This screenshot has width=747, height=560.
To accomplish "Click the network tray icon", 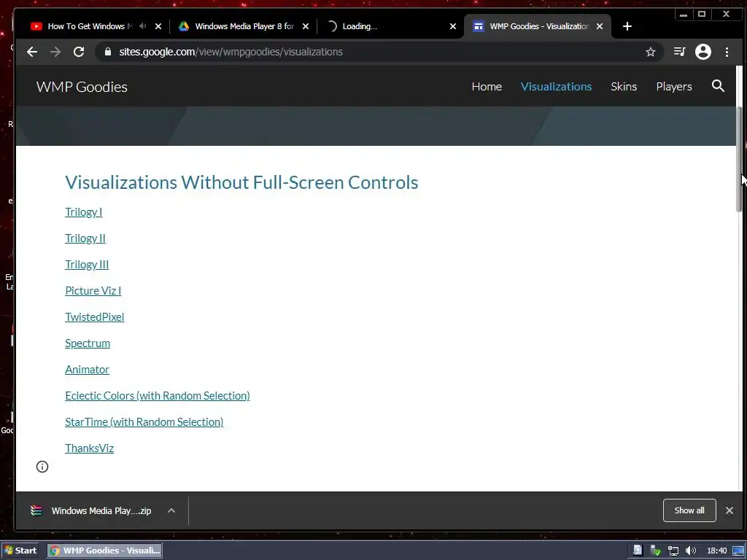I will tap(673, 551).
